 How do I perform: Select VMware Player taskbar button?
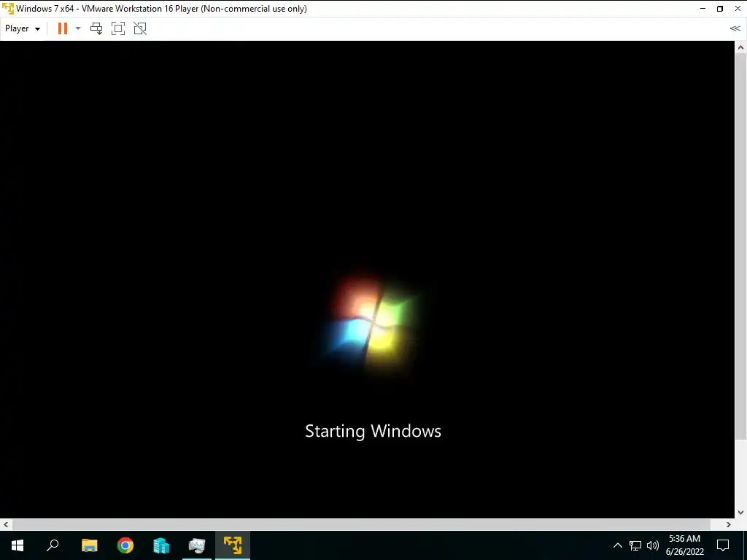[x=233, y=545]
